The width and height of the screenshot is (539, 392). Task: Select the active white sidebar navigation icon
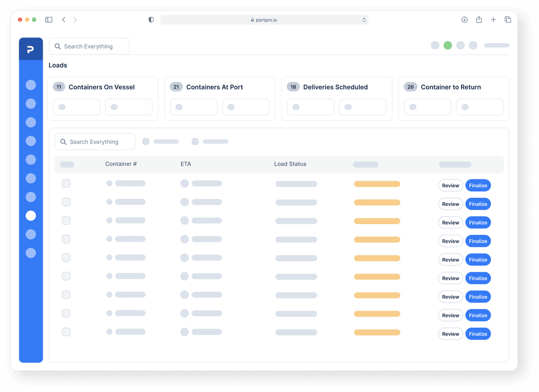pyautogui.click(x=31, y=215)
